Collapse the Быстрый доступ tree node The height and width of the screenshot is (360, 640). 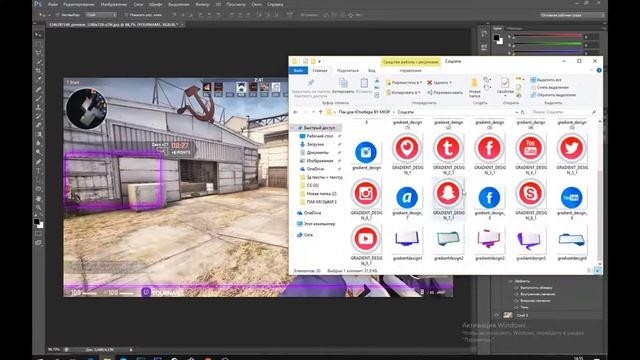coord(294,128)
